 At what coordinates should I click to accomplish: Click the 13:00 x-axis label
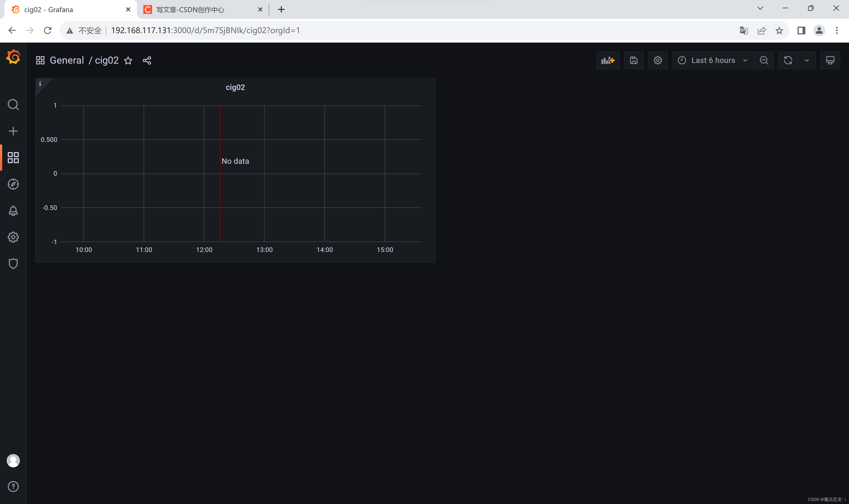(264, 250)
